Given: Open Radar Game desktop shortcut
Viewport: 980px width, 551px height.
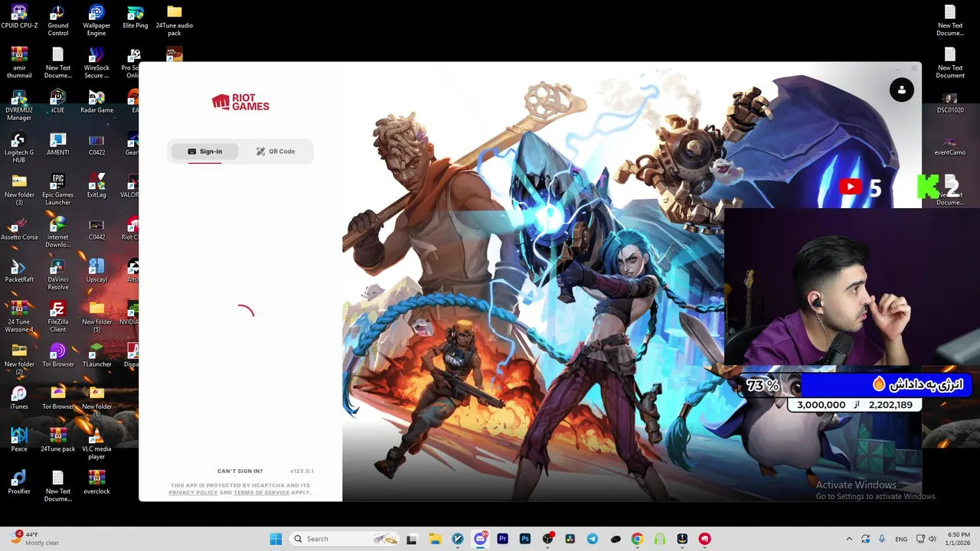Looking at the screenshot, I should [x=96, y=102].
